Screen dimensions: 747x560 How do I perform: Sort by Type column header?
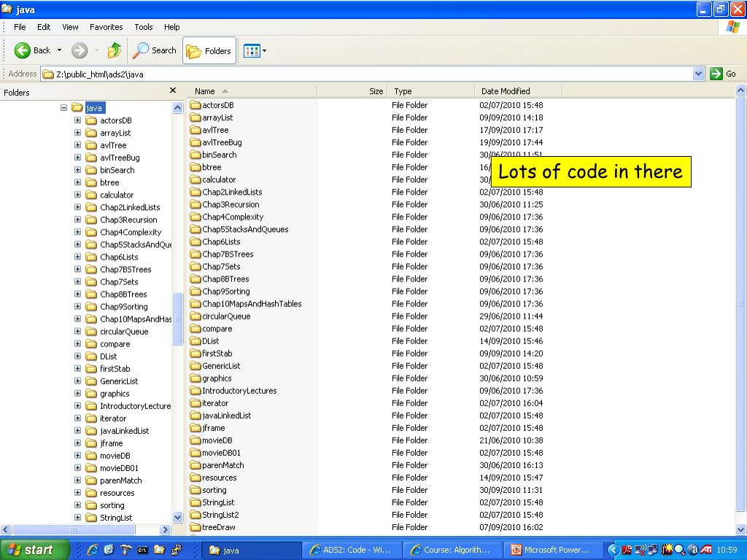click(x=430, y=91)
